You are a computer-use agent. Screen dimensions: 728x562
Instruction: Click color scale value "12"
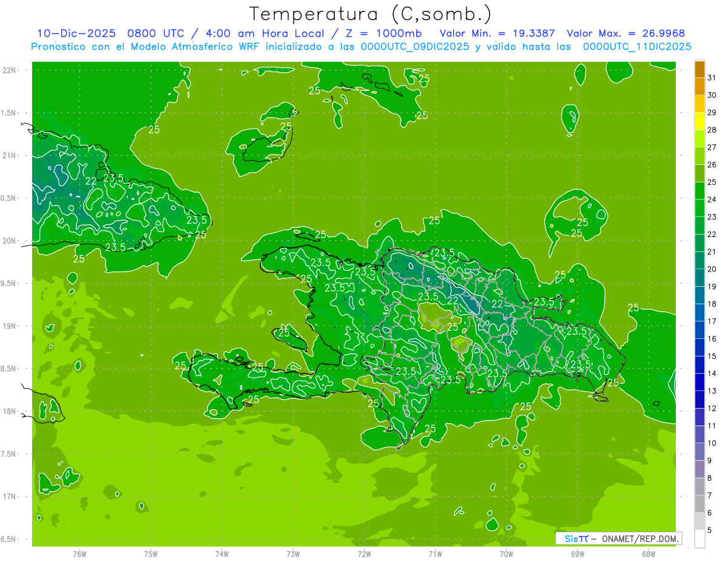click(x=712, y=409)
